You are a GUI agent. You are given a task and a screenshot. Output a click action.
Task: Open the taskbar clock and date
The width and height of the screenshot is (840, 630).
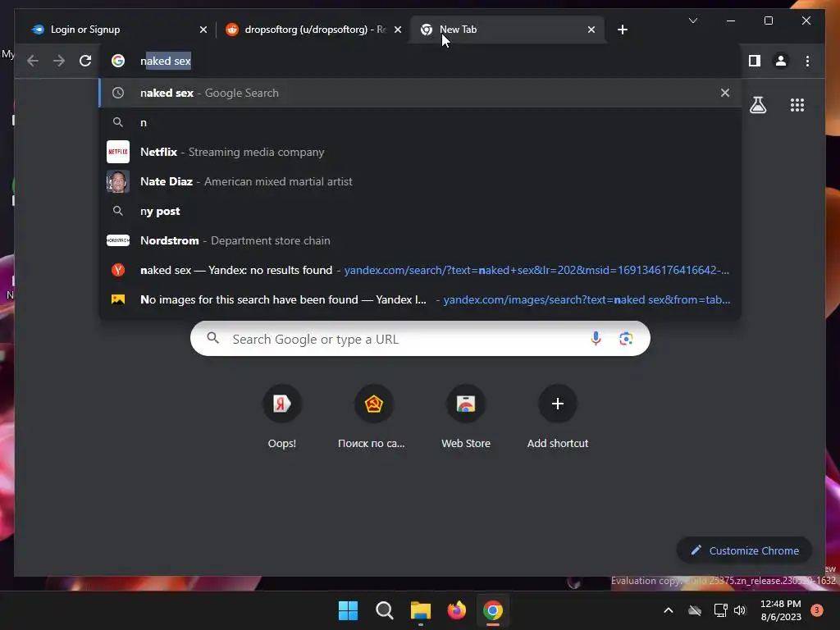(x=781, y=610)
